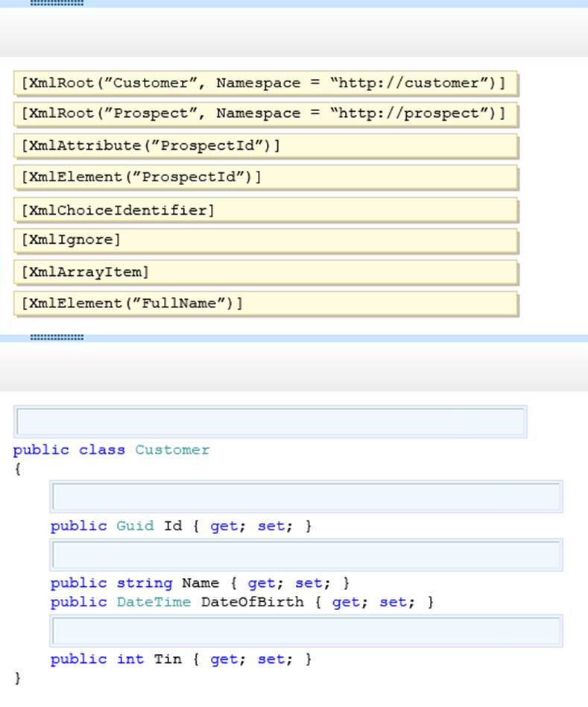The image size is (588, 707).
Task: Click the dotted grip handle above the code panel
Action: click(57, 338)
